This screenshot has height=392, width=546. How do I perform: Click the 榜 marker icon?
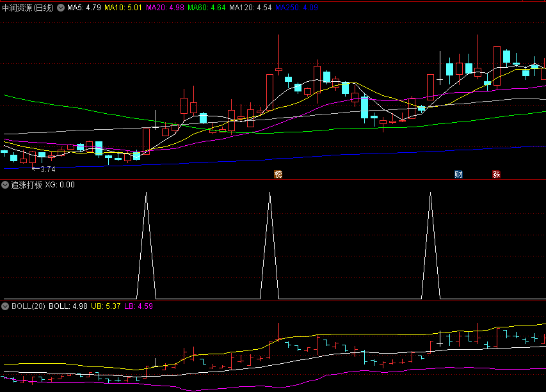tap(278, 175)
